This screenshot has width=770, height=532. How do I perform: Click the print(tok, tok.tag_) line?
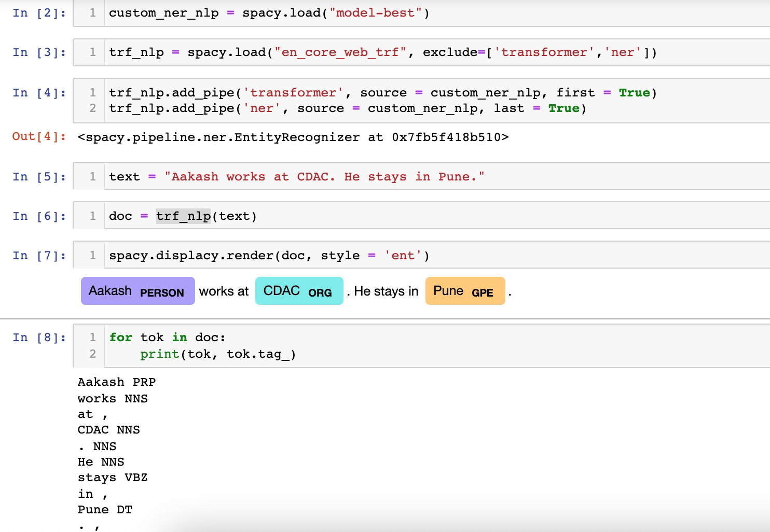tap(218, 354)
